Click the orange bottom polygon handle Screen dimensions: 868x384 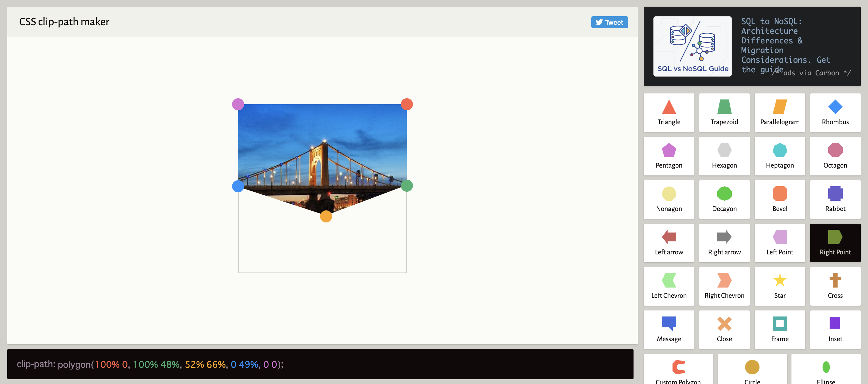tap(326, 216)
